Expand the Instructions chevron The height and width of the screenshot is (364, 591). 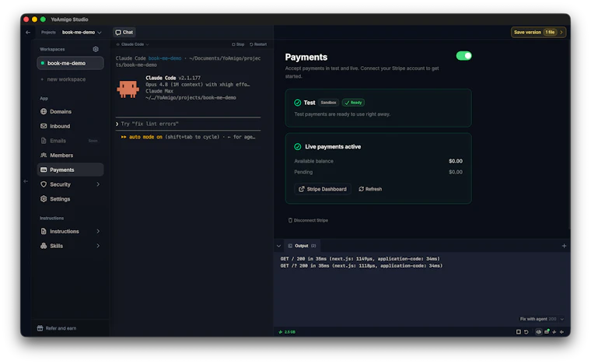pyautogui.click(x=98, y=231)
